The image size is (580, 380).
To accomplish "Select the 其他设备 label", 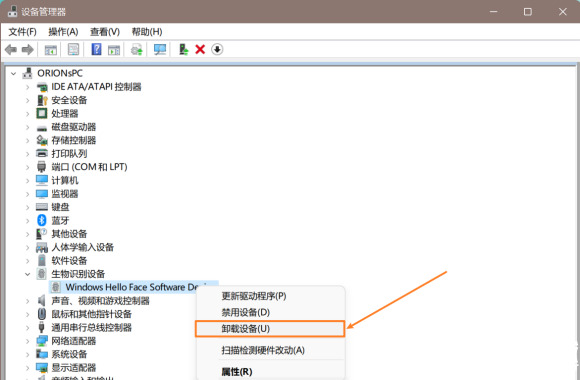I will point(69,234).
